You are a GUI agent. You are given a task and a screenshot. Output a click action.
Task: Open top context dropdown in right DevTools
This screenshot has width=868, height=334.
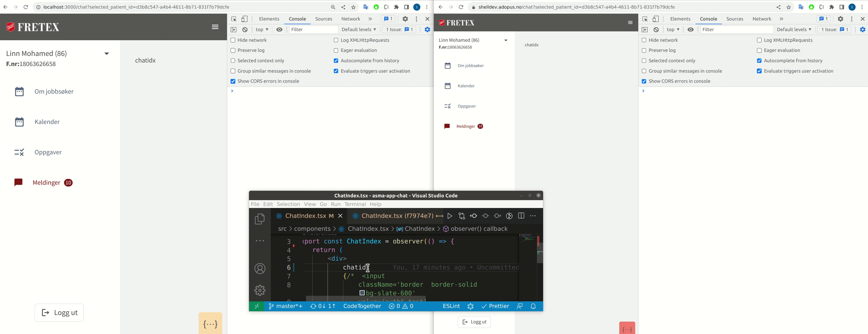pyautogui.click(x=673, y=30)
